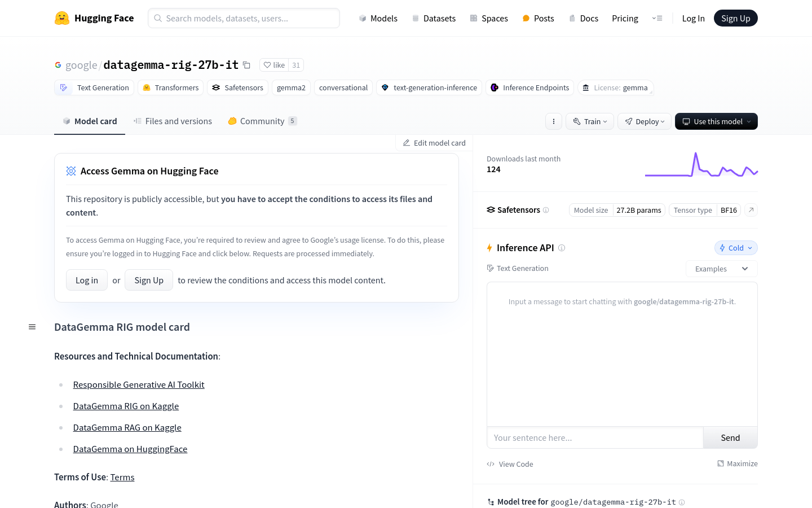Screen dimensions: 812x508
Task: Click Edit model card
Action: (434, 143)
